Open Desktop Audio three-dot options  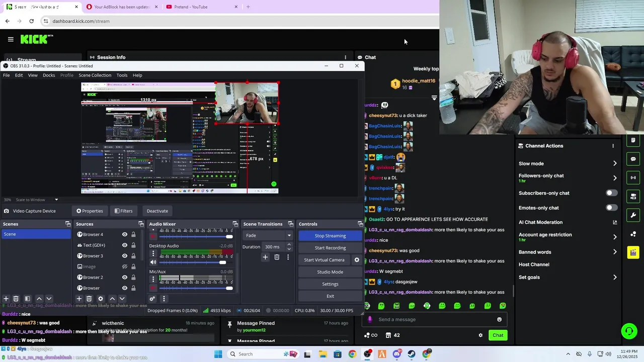tap(153, 253)
